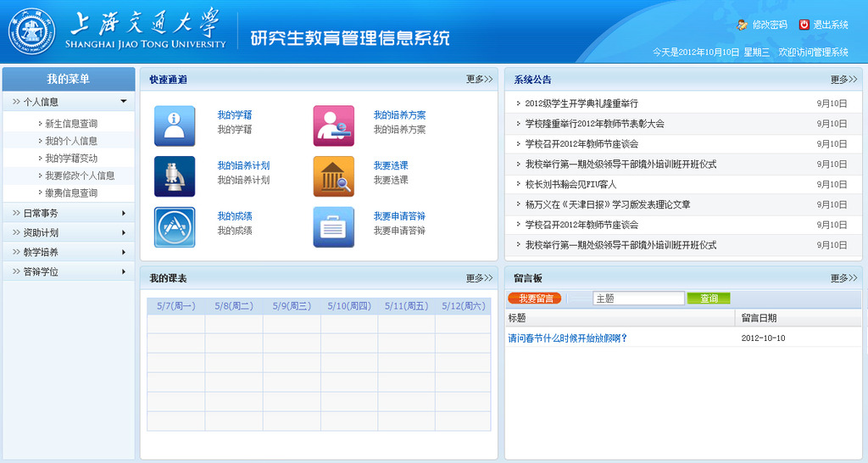The image size is (868, 463).
Task: Open the blue 我的培养计划 link
Action: [243, 165]
